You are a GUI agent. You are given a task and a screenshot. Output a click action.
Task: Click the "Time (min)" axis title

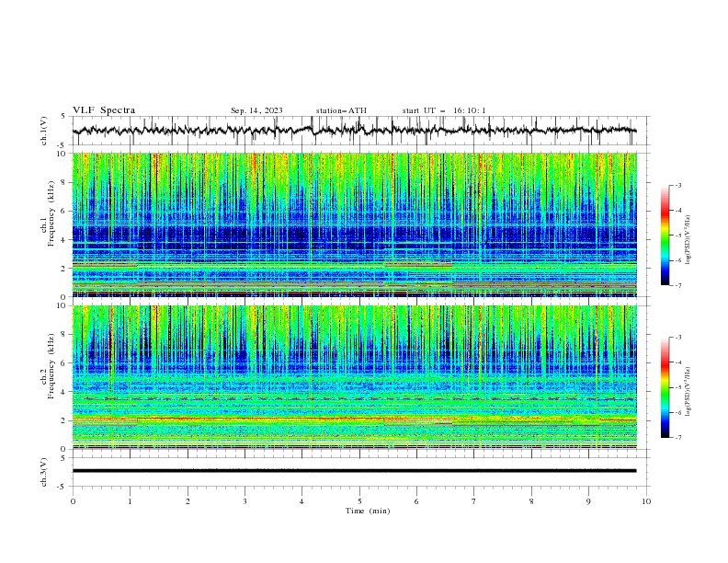pos(368,511)
